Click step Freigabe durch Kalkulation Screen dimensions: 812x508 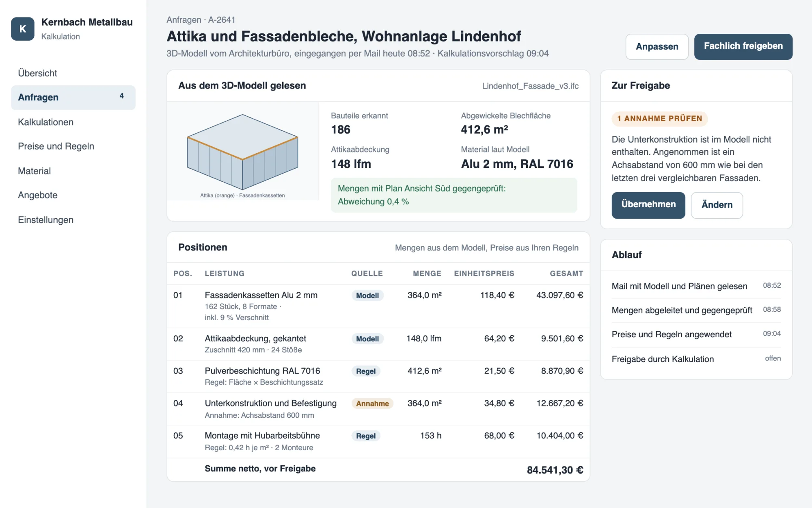pos(696,359)
